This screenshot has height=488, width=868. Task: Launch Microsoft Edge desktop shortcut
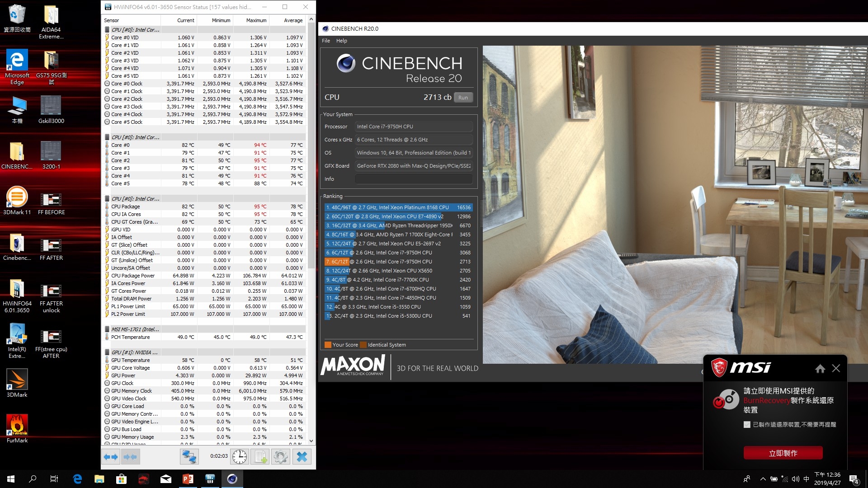coord(17,67)
